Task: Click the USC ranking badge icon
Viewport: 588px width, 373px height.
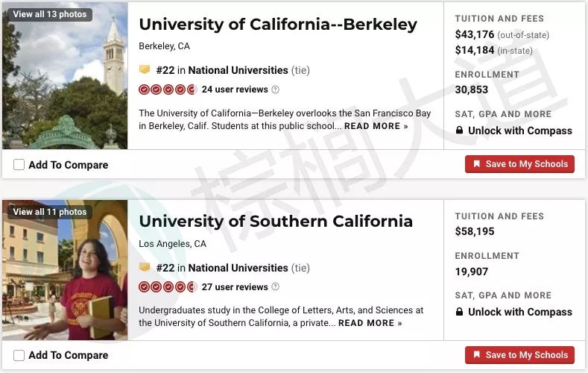Action: [x=145, y=267]
